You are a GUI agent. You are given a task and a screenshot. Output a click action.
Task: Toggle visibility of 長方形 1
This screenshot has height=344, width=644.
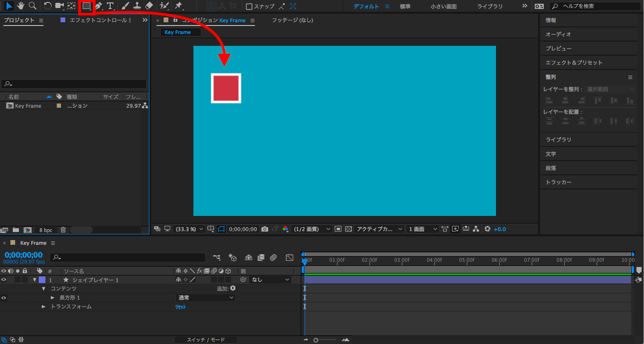(x=4, y=298)
